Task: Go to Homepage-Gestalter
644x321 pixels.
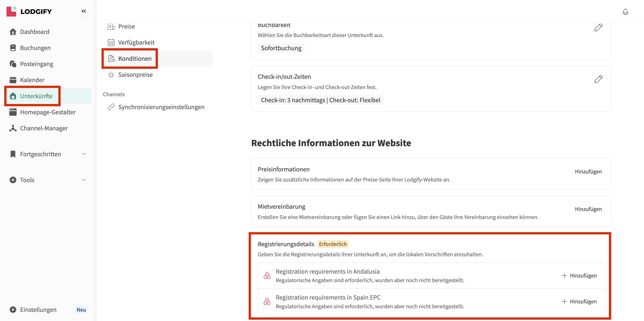Action: pyautogui.click(x=48, y=112)
